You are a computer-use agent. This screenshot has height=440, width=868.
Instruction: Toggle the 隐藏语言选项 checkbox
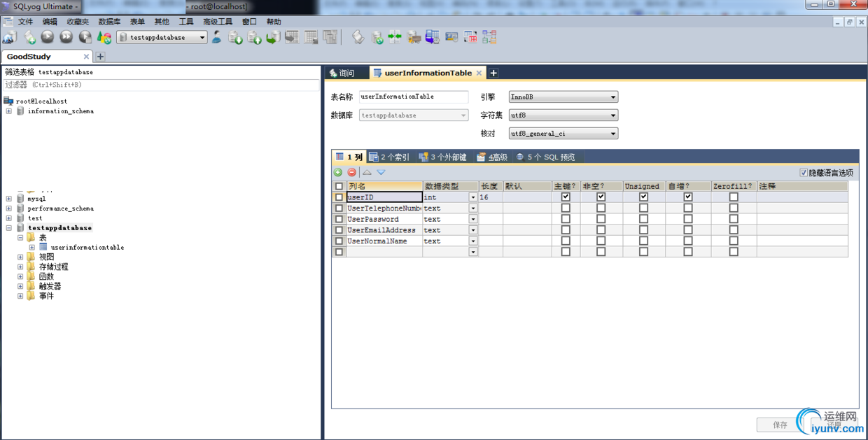[804, 173]
